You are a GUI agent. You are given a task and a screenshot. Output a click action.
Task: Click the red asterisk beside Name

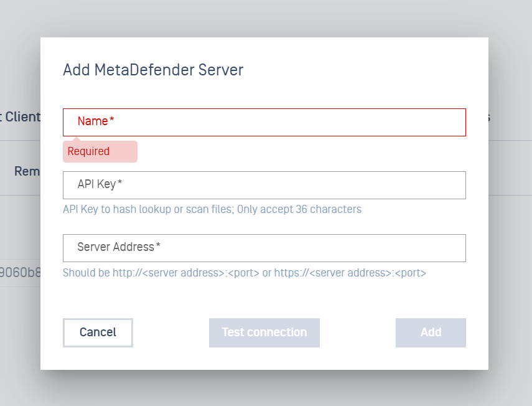click(x=112, y=121)
